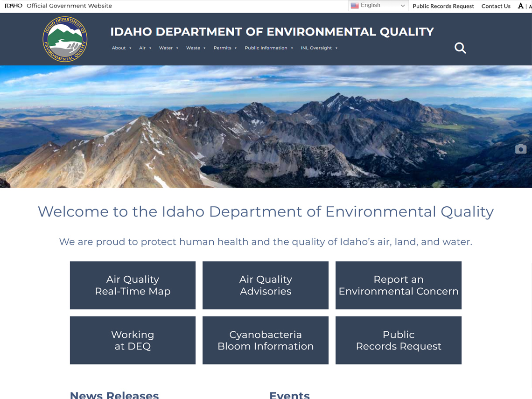Open the INL Oversight menu

point(319,48)
